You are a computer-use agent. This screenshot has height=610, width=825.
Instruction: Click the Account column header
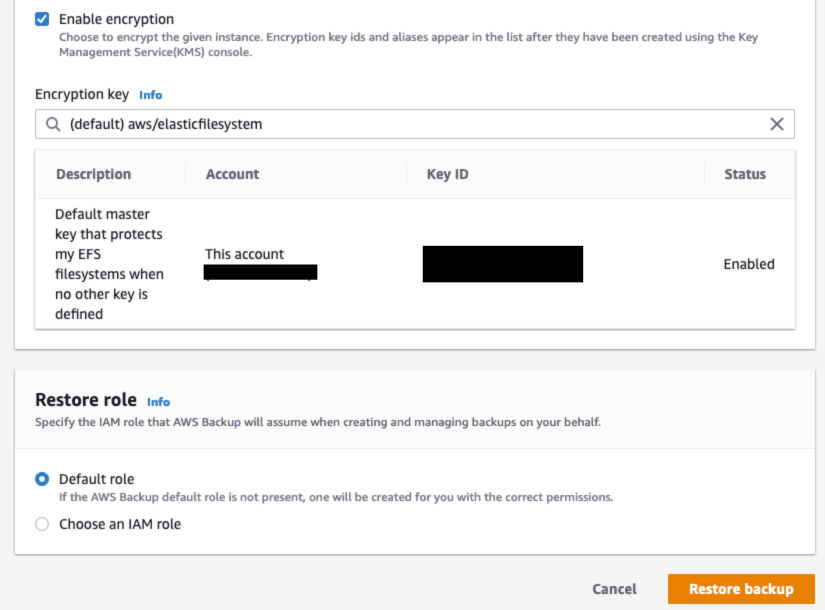tap(232, 174)
